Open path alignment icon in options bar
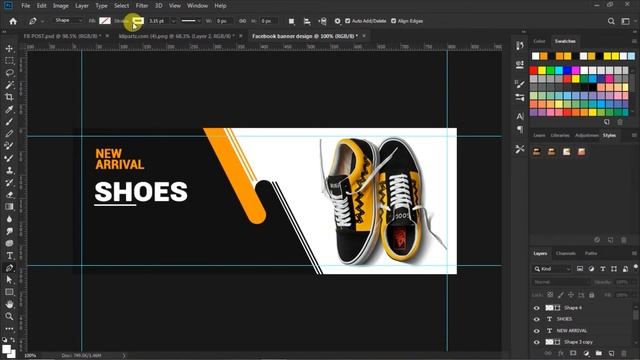The width and height of the screenshot is (640, 360). (307, 21)
